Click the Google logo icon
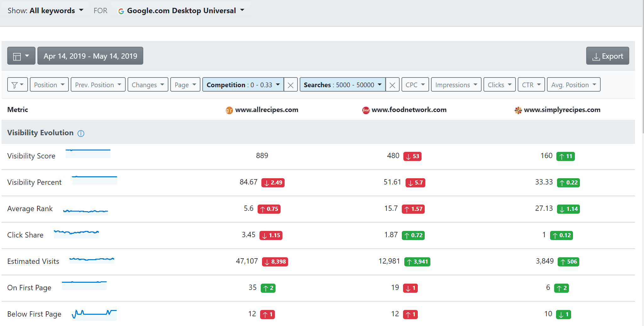Screen dimensions: 644x326 pyautogui.click(x=121, y=11)
